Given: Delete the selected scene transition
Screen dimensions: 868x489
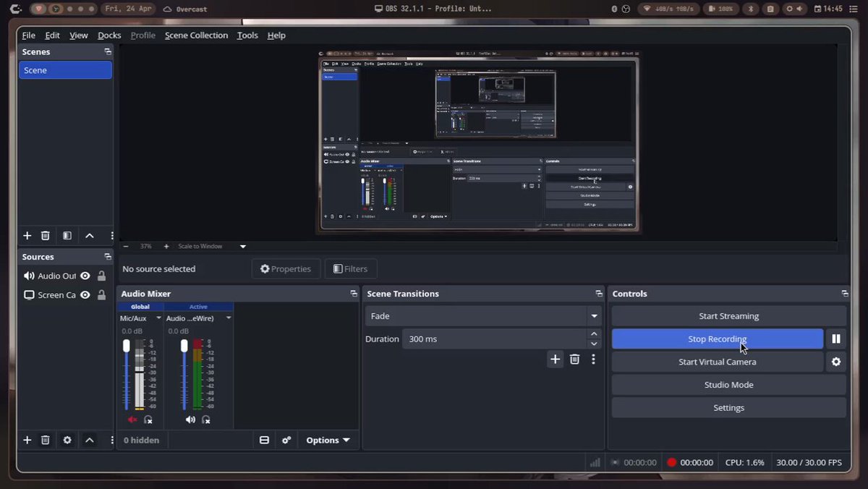Looking at the screenshot, I should [x=574, y=359].
